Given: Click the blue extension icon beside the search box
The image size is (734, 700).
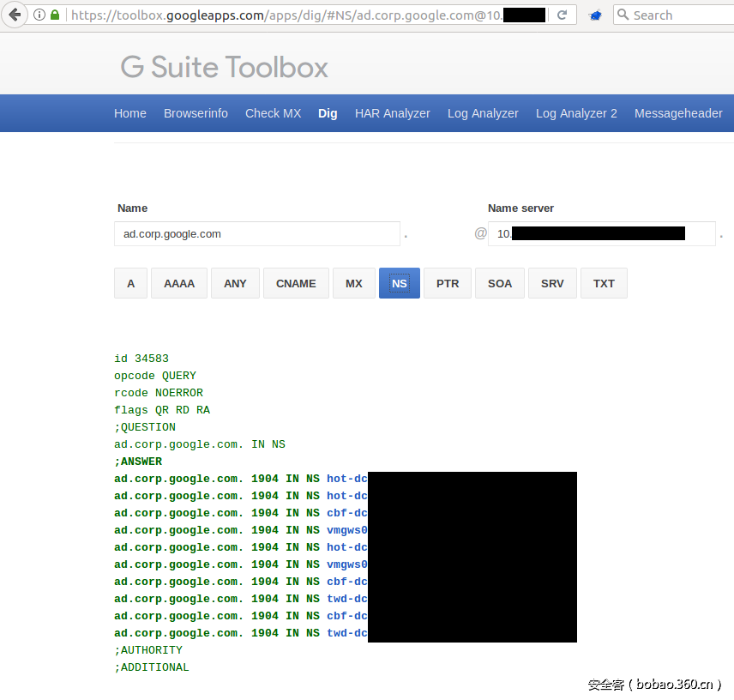Looking at the screenshot, I should tap(595, 15).
